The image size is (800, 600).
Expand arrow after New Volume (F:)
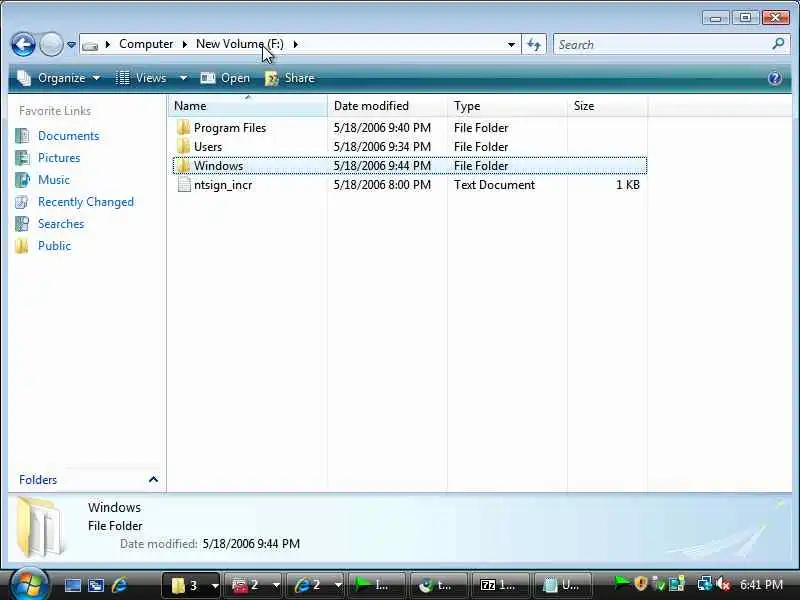[x=295, y=44]
